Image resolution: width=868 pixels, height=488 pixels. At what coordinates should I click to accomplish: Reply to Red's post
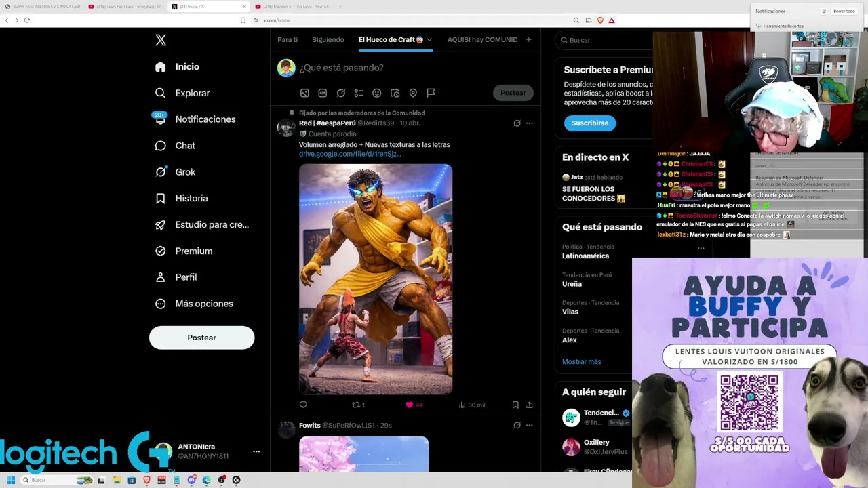303,405
